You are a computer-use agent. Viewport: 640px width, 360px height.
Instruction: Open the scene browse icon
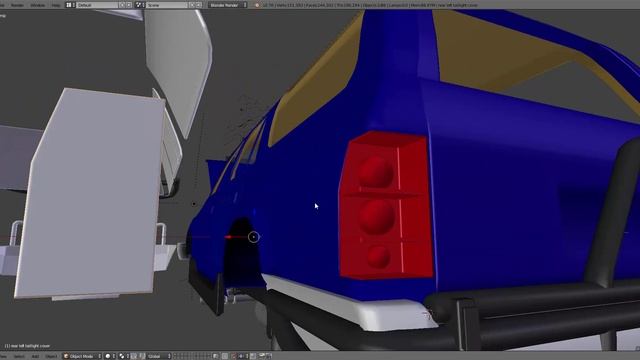point(140,5)
